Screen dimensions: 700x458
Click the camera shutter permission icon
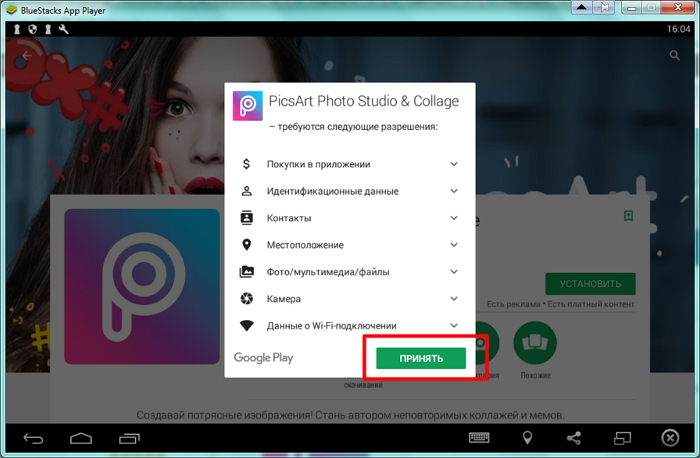click(246, 298)
